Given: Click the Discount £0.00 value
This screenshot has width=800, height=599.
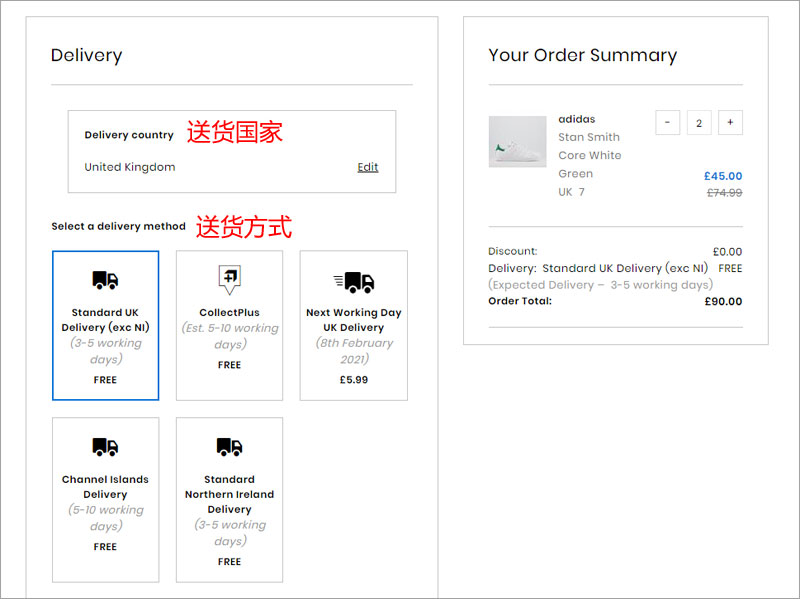Looking at the screenshot, I should (727, 252).
